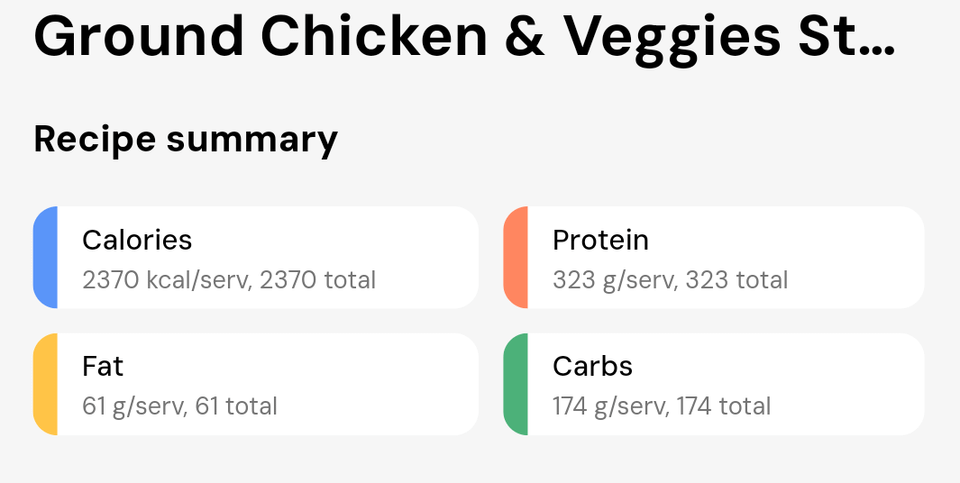Click the blue Calories color bar
The height and width of the screenshot is (483, 960).
pos(45,257)
